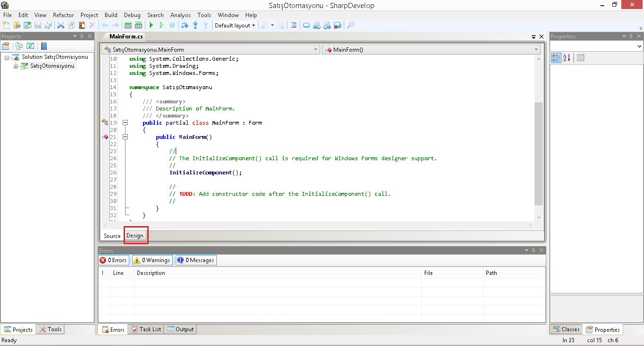The image size is (644, 346).
Task: Switch Properties grid to Categorized view
Action: tap(556, 58)
